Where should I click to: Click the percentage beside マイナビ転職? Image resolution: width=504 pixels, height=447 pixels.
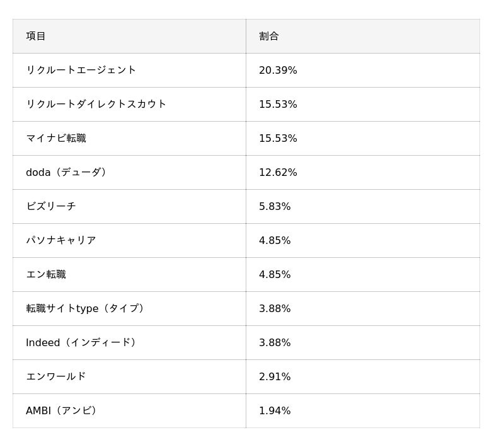coord(278,138)
